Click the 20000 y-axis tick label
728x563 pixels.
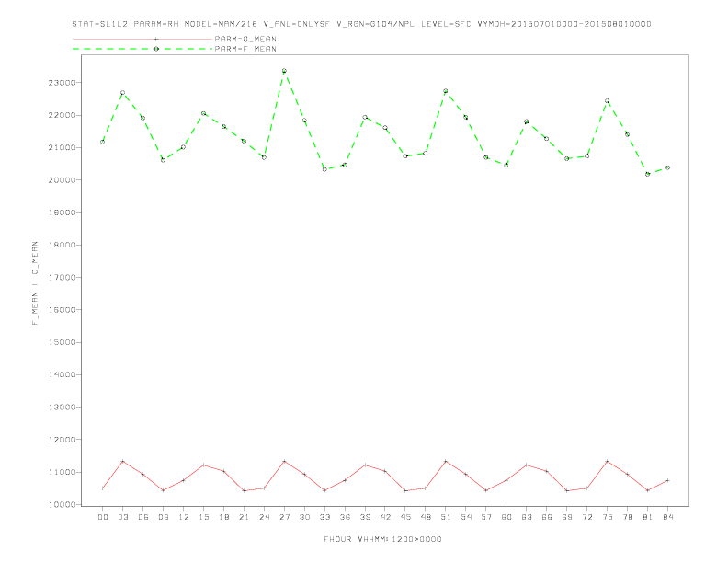pyautogui.click(x=63, y=180)
